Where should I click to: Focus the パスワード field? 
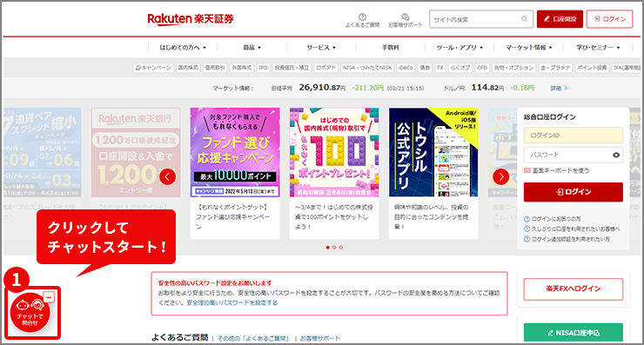tap(573, 155)
